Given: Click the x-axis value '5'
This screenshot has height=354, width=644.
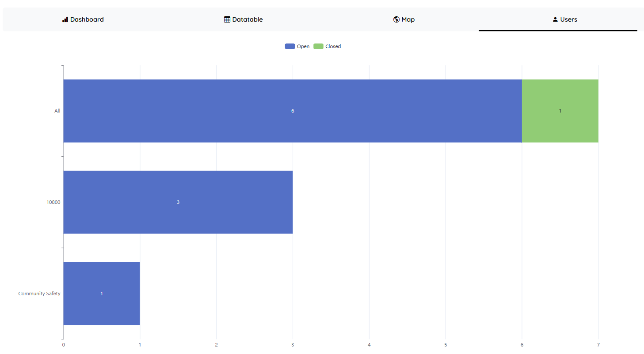Looking at the screenshot, I should pyautogui.click(x=446, y=345).
